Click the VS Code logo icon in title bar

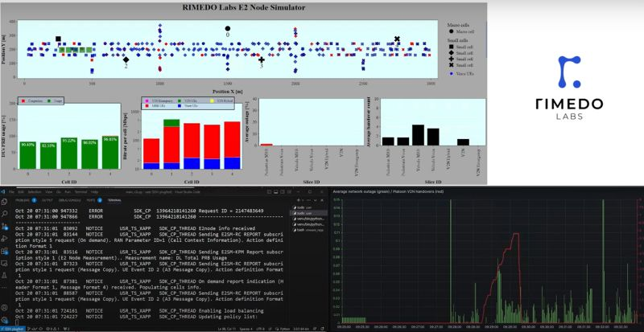coord(3,191)
